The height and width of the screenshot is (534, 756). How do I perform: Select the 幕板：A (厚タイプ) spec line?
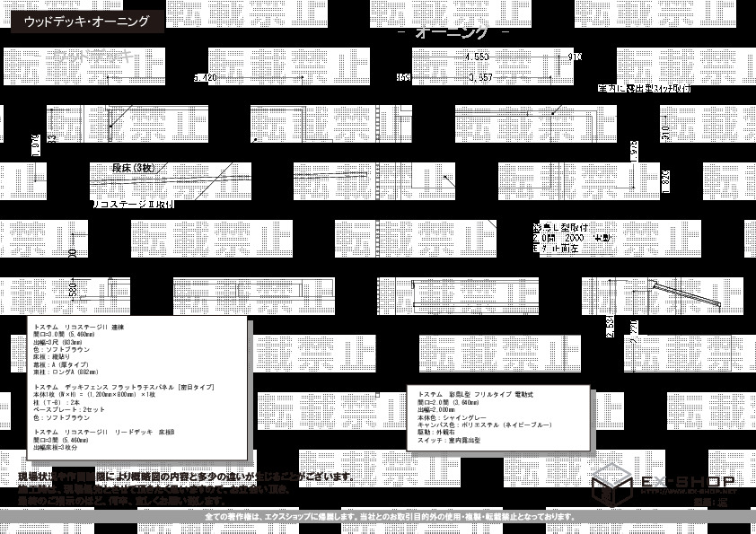click(x=61, y=364)
